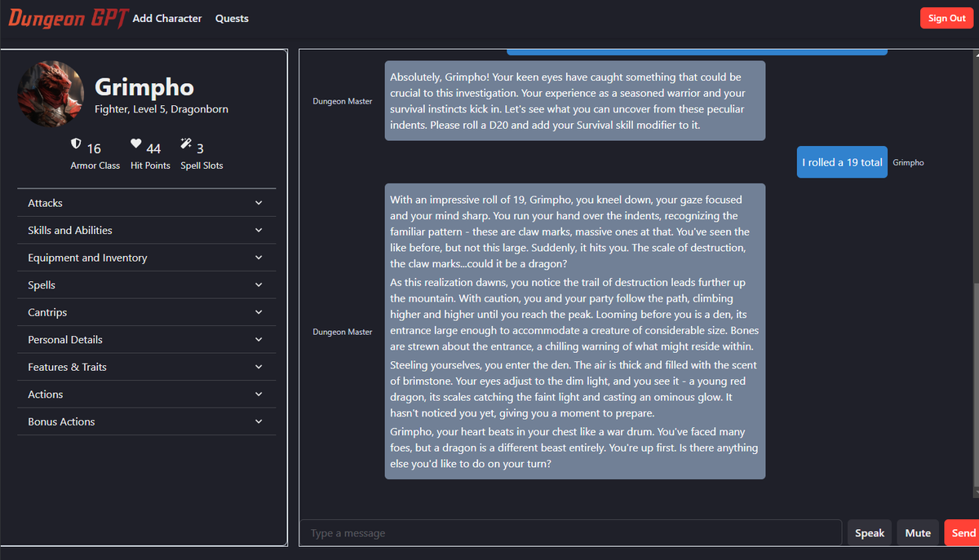979x560 pixels.
Task: Click the Grimpho character name heading
Action: [144, 86]
